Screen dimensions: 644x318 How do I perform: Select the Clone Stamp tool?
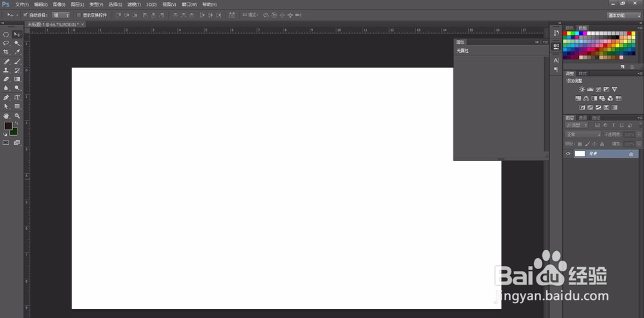click(6, 71)
